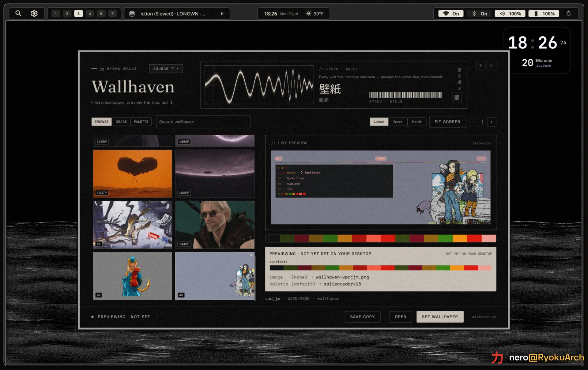Switch to workspace 5

pyautogui.click(x=101, y=14)
